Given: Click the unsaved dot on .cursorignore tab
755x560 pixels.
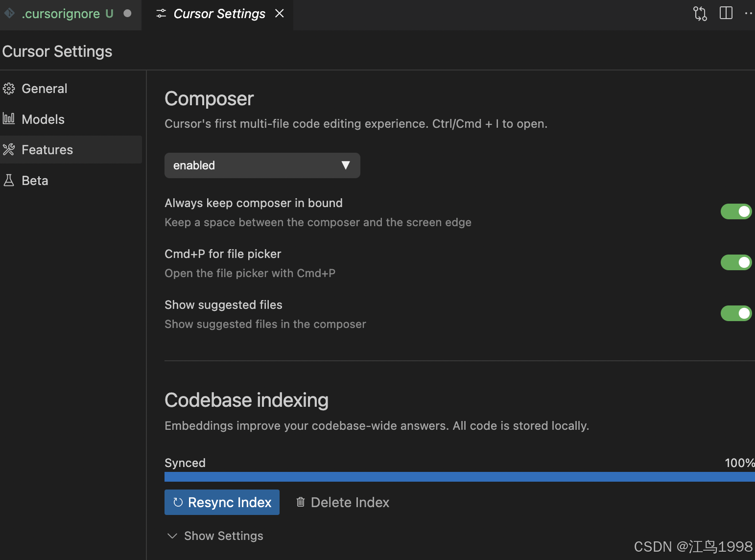Looking at the screenshot, I should (x=128, y=14).
